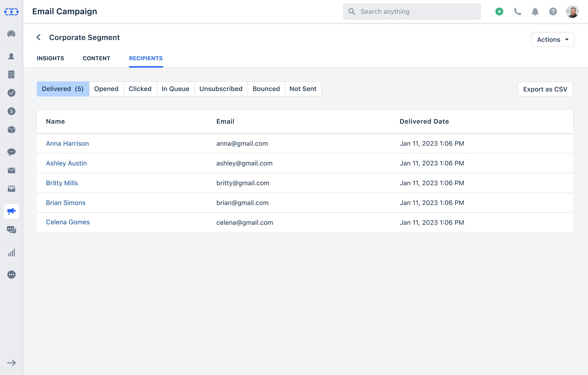The height and width of the screenshot is (375, 588).
Task: Open the contacts person icon in sidebar
Action: coord(11,56)
